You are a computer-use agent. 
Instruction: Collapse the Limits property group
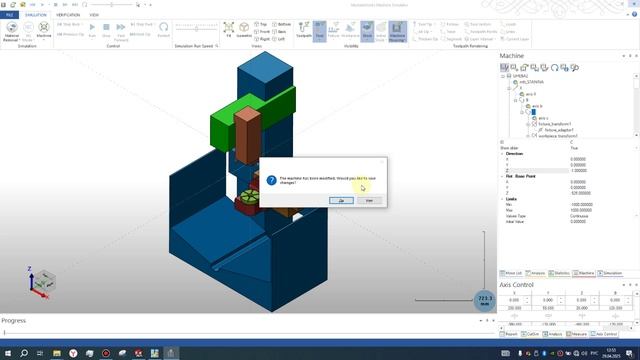pos(502,199)
